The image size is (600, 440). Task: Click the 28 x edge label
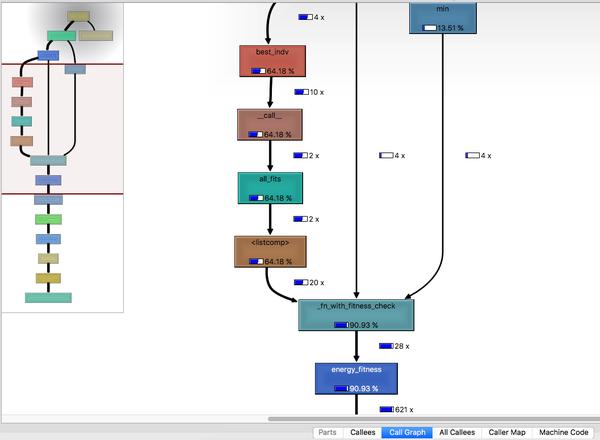394,346
